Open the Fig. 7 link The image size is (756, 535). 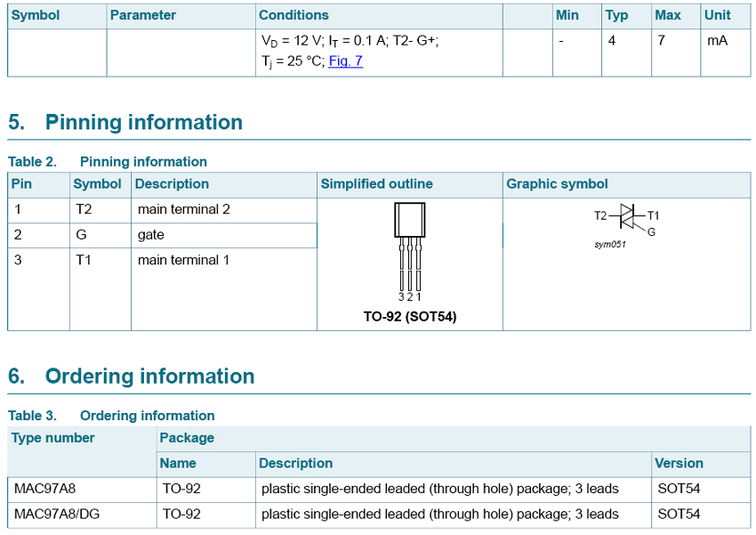(345, 61)
